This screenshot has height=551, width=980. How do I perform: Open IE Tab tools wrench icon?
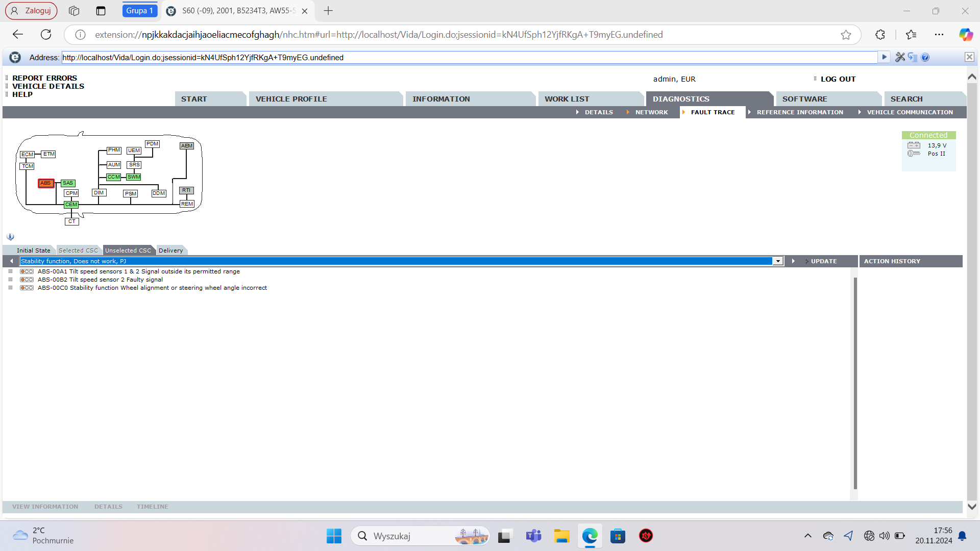tap(900, 57)
